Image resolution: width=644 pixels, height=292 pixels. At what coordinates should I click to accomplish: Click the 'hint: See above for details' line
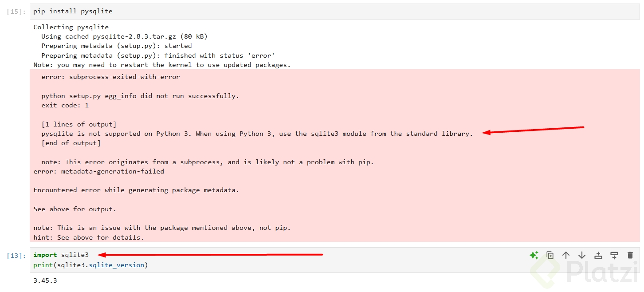point(89,237)
